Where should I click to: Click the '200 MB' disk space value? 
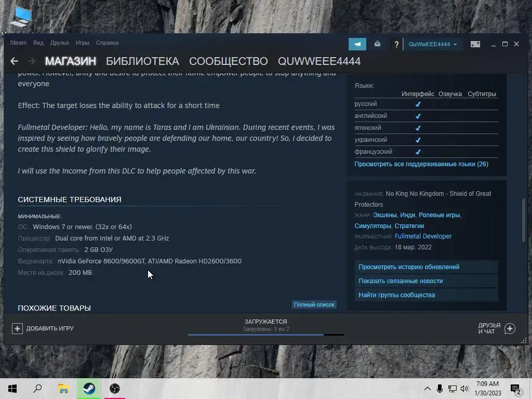click(80, 273)
